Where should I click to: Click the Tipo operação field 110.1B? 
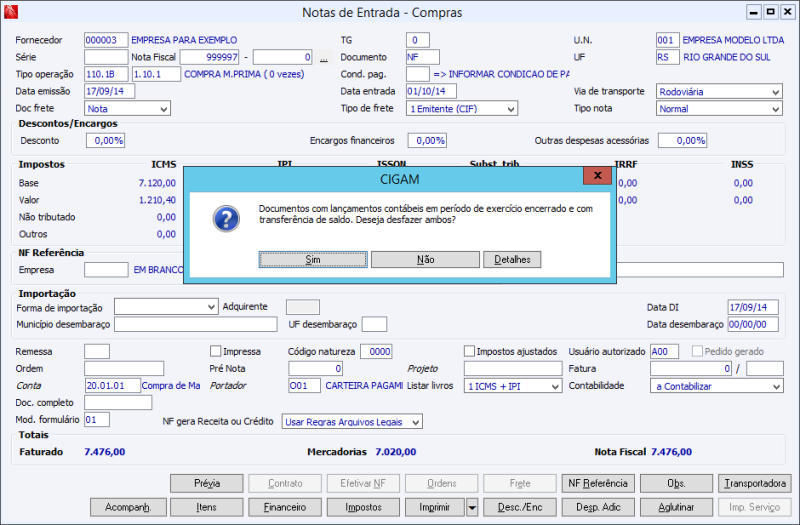coord(106,74)
